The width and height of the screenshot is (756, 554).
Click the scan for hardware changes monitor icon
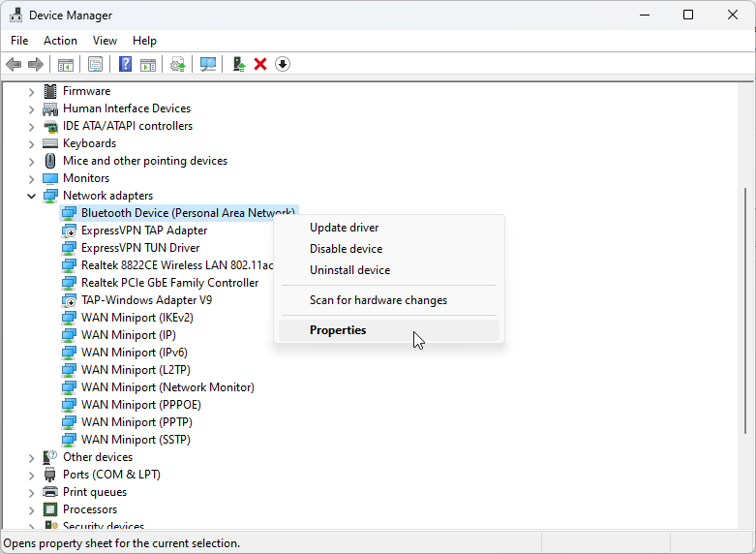[x=207, y=64]
